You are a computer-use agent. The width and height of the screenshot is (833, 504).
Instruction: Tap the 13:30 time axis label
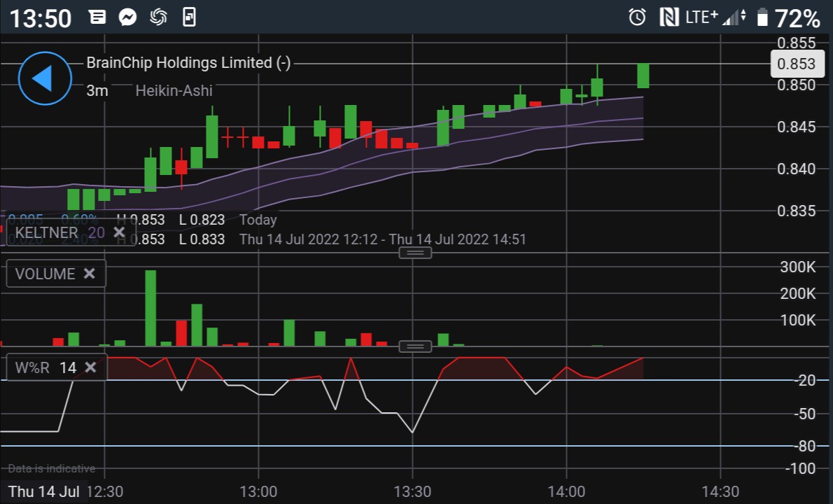click(413, 491)
